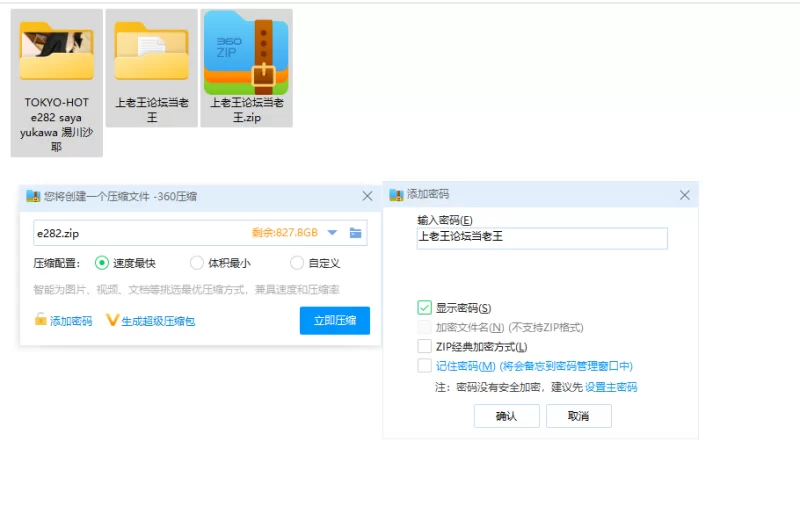Select the 自定义 compression setting

(297, 263)
